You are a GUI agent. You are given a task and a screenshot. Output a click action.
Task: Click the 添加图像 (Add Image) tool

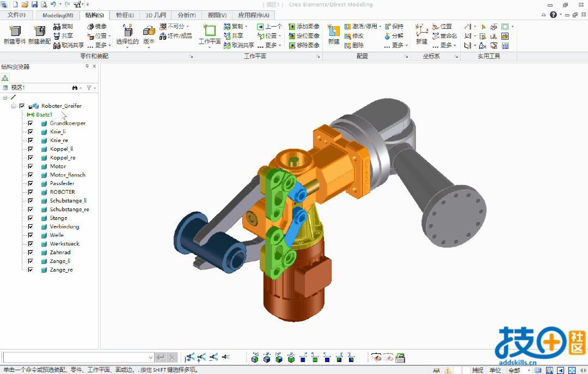(304, 27)
